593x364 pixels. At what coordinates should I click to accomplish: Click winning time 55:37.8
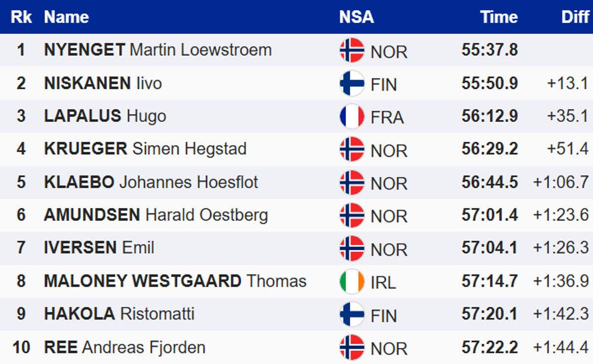point(490,50)
